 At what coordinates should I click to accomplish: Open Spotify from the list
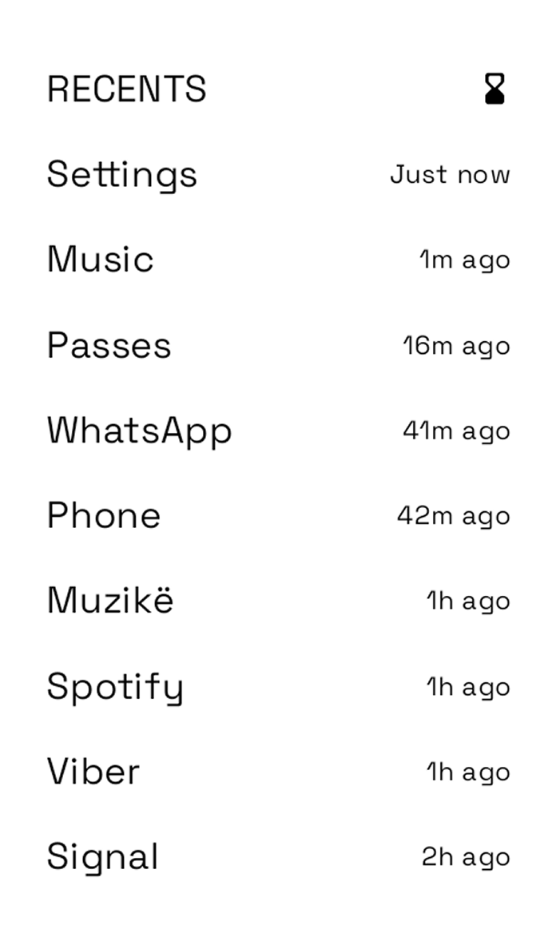115,687
